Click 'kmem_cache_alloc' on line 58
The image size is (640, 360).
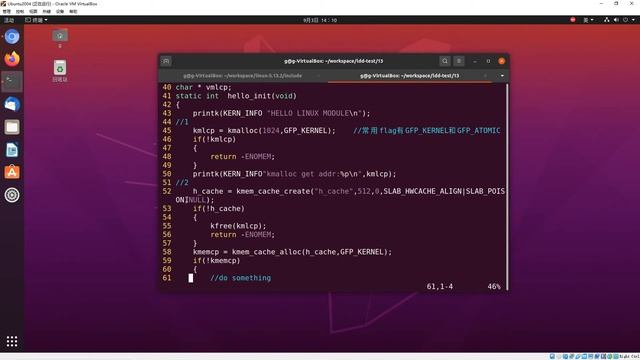[x=267, y=252]
